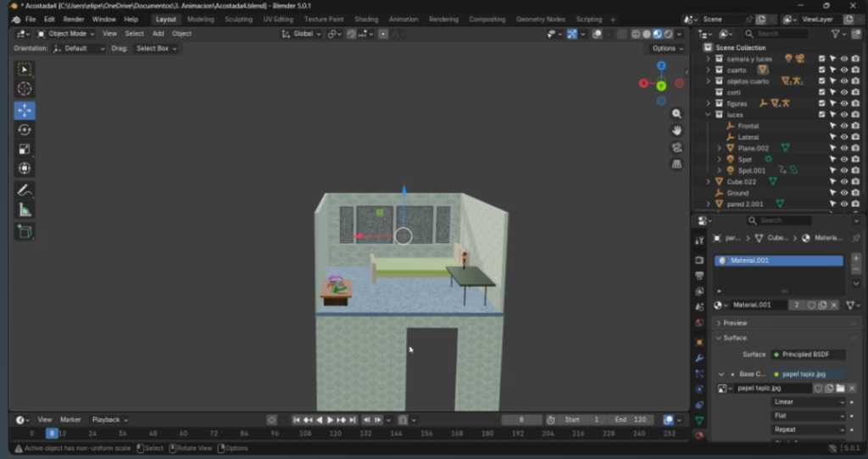The image size is (868, 459).
Task: Open the Render menu
Action: coord(74,19)
